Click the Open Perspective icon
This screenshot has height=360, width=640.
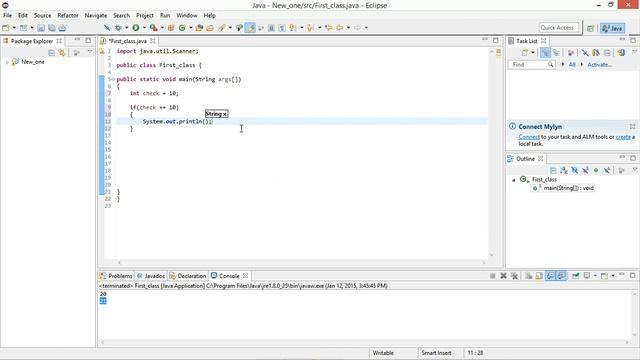pos(591,28)
